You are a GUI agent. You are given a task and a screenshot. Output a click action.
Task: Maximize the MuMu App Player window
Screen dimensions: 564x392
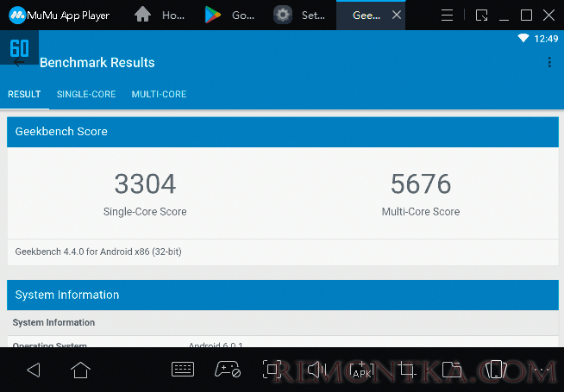526,16
